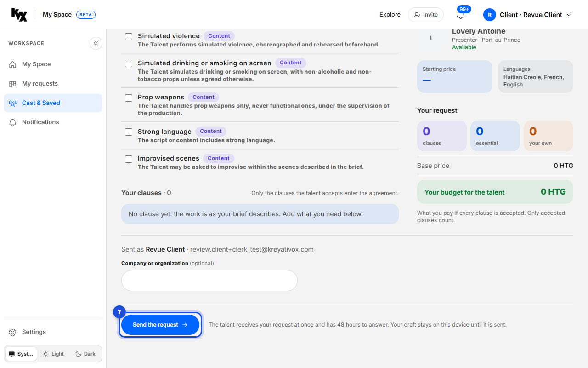Click the Starting price card
The image size is (588, 368).
[x=456, y=77]
